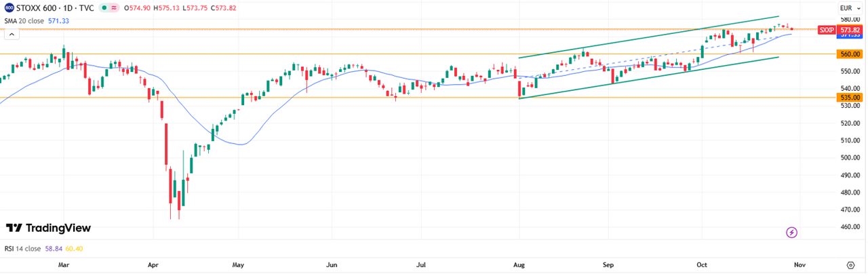The image size is (868, 276).
Task: Click the SMA value 571.33 in legend
Action: tap(57, 21)
